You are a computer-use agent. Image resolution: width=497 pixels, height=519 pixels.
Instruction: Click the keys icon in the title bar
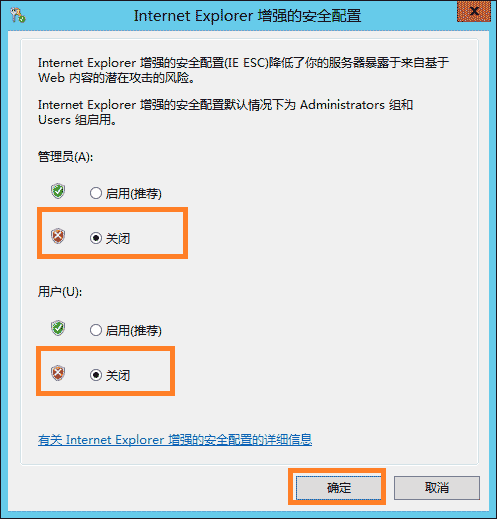(x=18, y=15)
